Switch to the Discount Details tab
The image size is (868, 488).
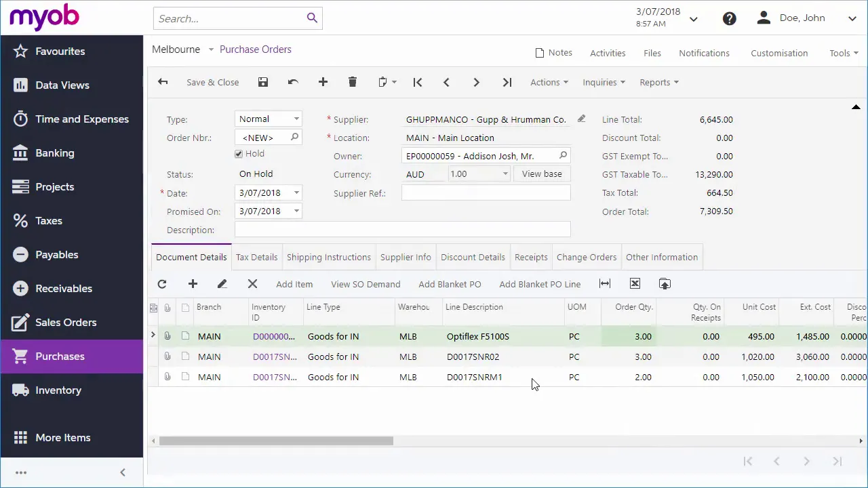[x=473, y=257]
